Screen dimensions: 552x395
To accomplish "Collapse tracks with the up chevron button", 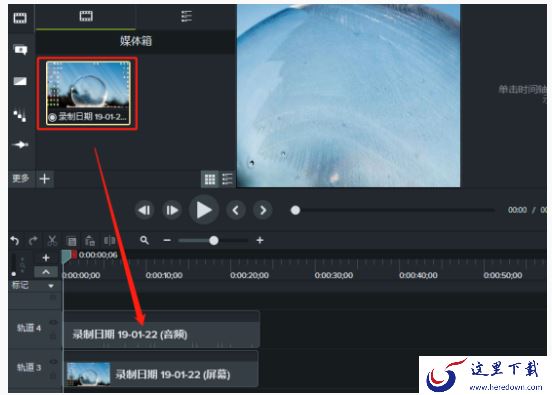I will (x=46, y=272).
